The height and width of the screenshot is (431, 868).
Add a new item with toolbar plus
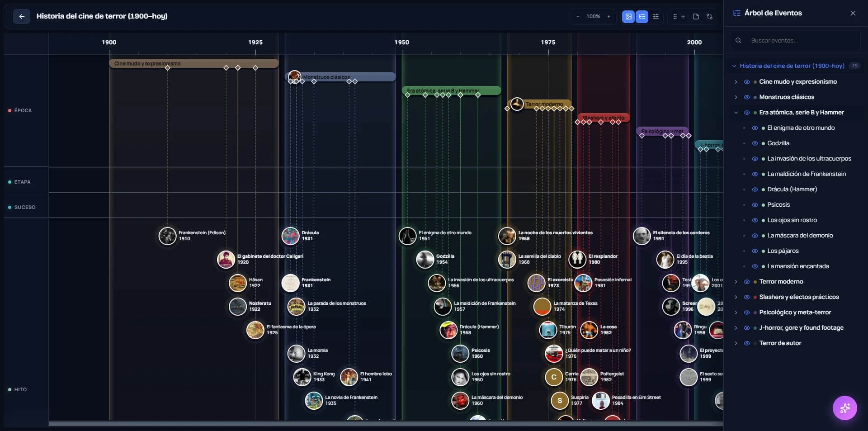683,17
